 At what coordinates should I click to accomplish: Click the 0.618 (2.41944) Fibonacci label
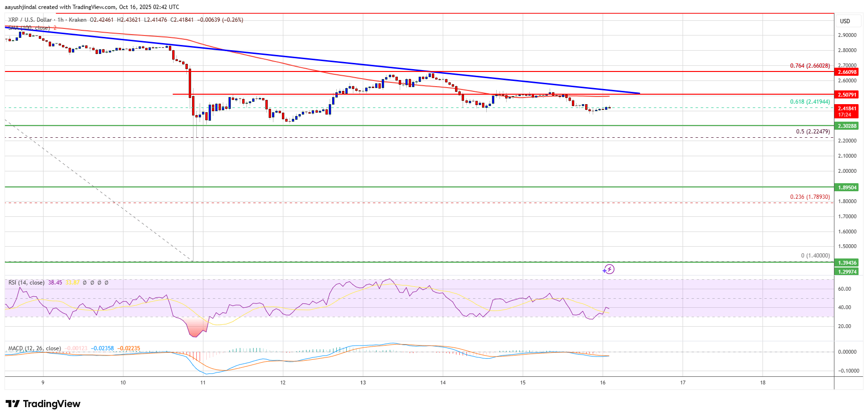point(810,102)
